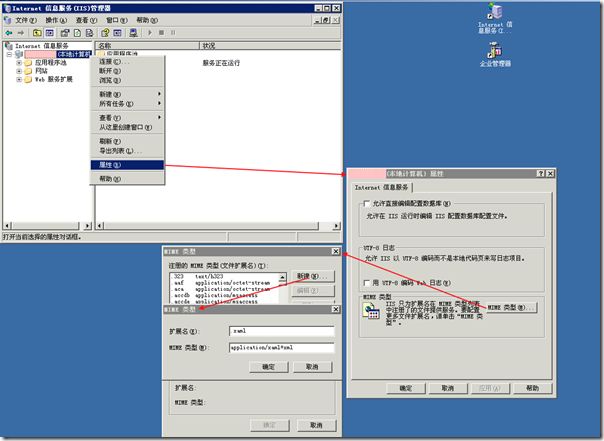Image resolution: width=604 pixels, height=441 pixels.
Task: Click 确定 in the properties dialog
Action: (406, 388)
